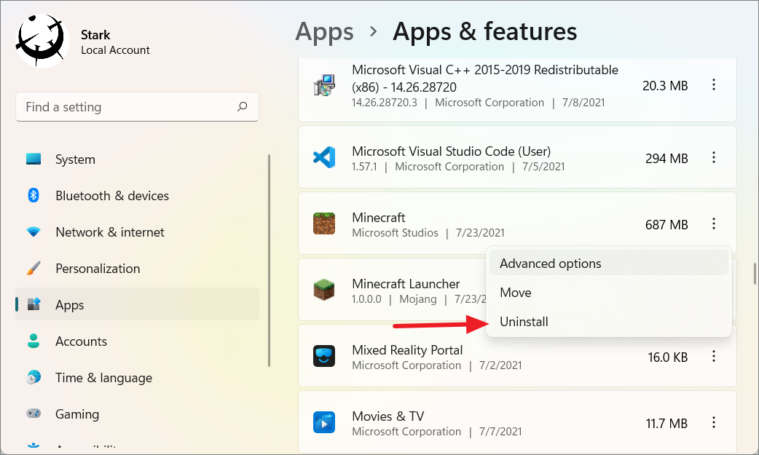Open Gaming settings category
The image size is (759, 455).
137,413
